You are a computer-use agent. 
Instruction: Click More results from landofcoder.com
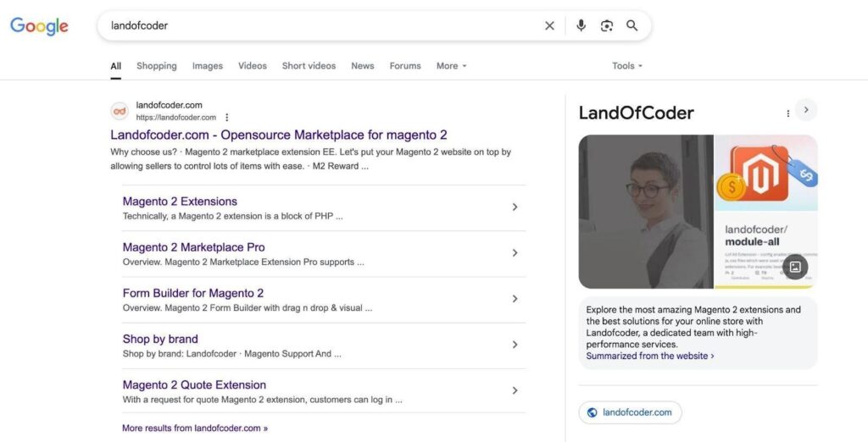(x=194, y=428)
